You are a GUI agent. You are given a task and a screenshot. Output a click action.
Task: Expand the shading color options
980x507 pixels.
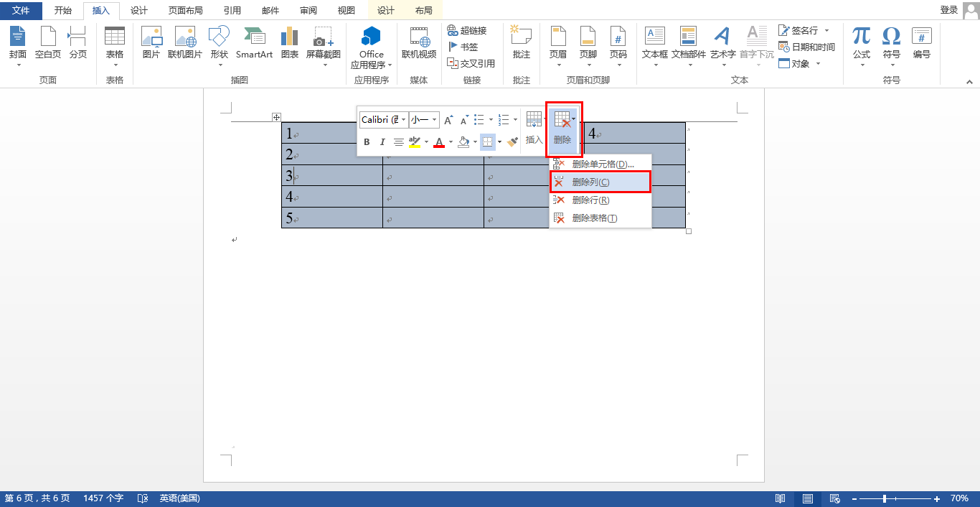474,142
